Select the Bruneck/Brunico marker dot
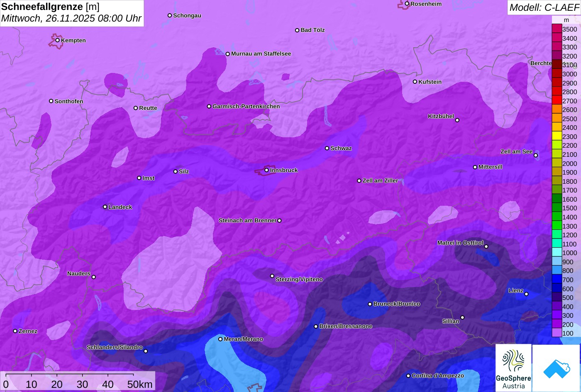The height and width of the screenshot is (392, 581). pos(370,304)
